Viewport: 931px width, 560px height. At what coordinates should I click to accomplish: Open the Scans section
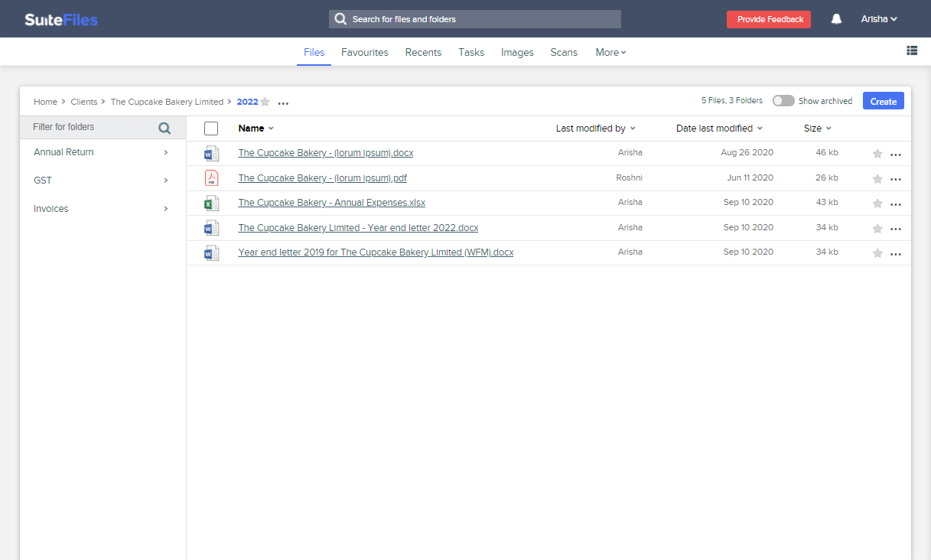(563, 52)
